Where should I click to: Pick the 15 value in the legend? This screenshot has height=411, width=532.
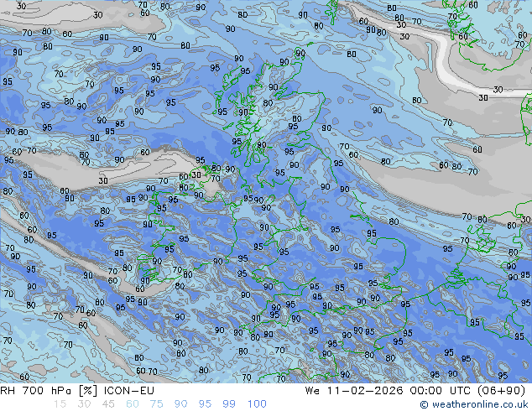point(60,404)
